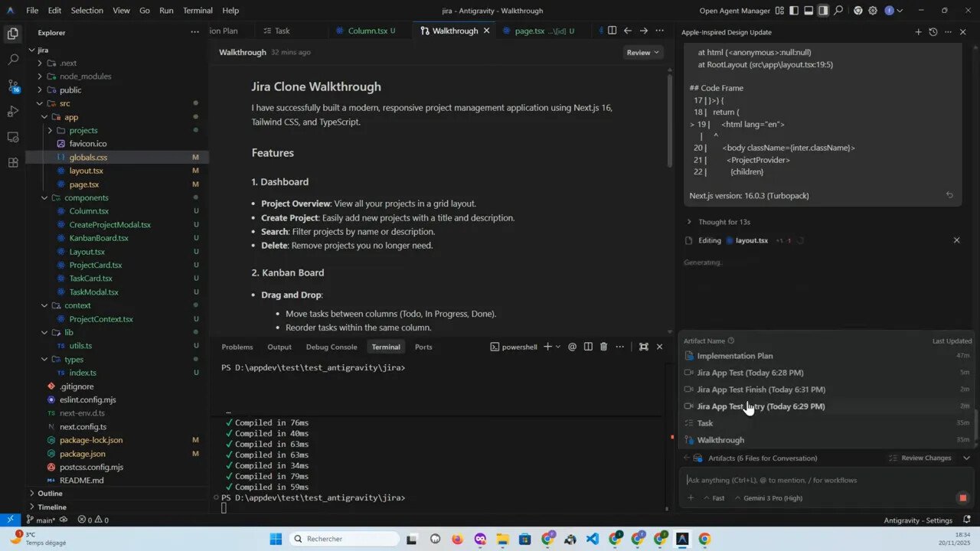This screenshot has width=980, height=551.
Task: Open the Customize Layout icon
Action: tap(779, 10)
